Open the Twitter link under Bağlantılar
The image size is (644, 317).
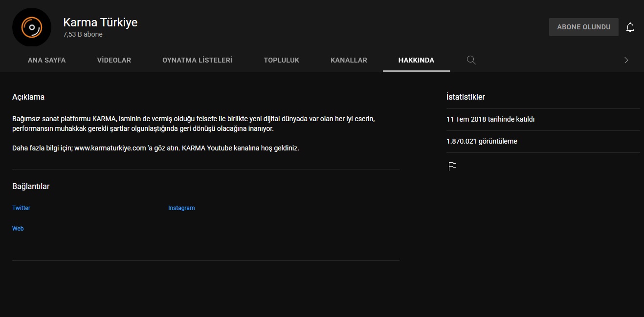(x=21, y=208)
